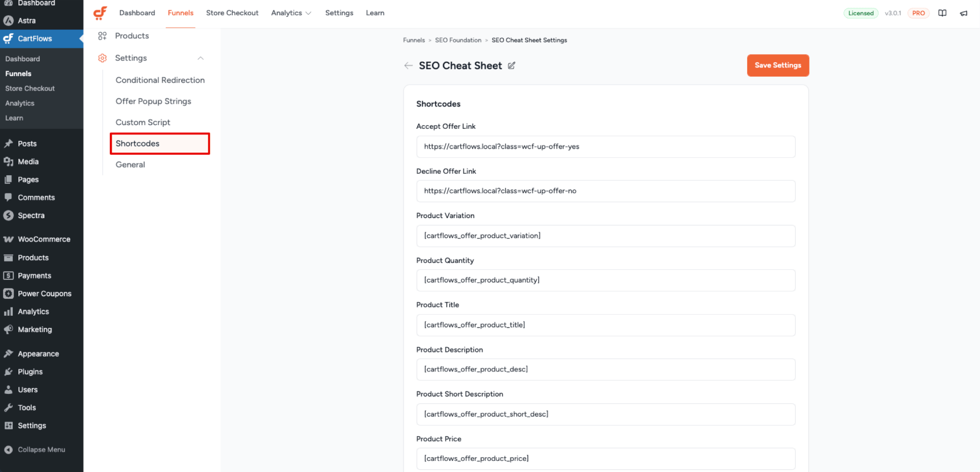This screenshot has height=472, width=980.
Task: Open the Funnels tab in top navigation
Action: click(x=181, y=13)
